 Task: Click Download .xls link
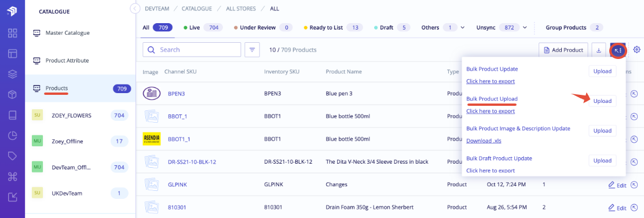coord(484,141)
